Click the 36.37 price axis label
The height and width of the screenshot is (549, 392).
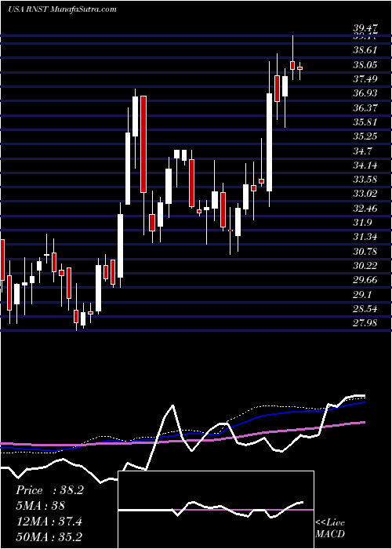coord(365,108)
